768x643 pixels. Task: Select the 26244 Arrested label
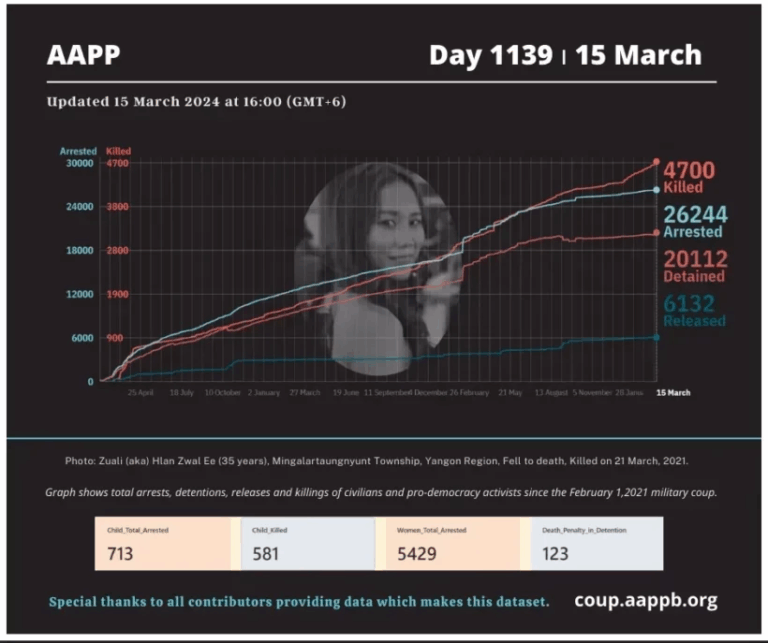(694, 221)
